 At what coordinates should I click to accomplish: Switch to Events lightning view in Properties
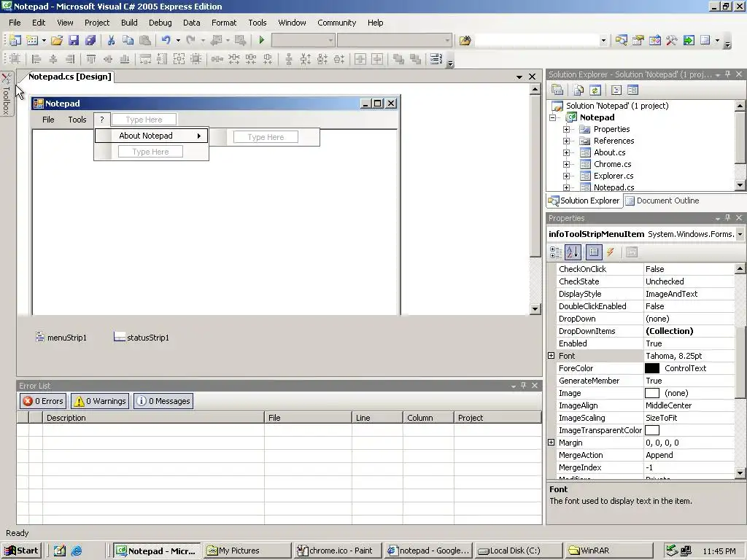tap(611, 252)
